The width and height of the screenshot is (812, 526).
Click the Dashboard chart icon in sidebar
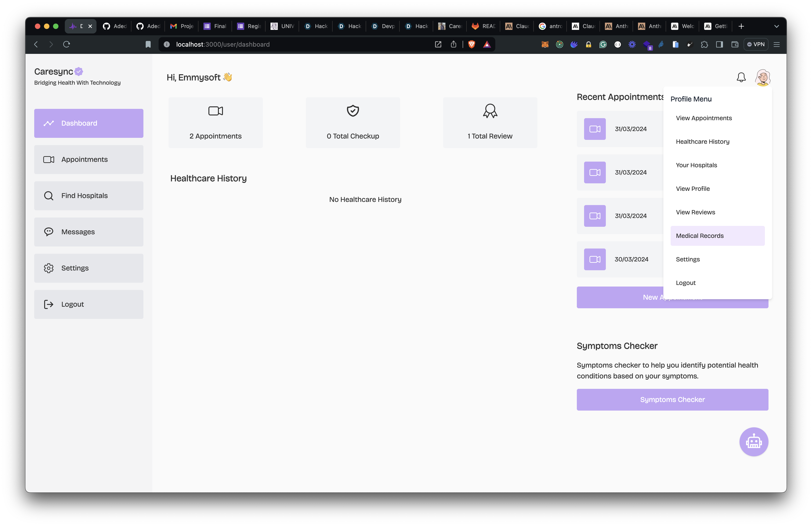point(48,123)
